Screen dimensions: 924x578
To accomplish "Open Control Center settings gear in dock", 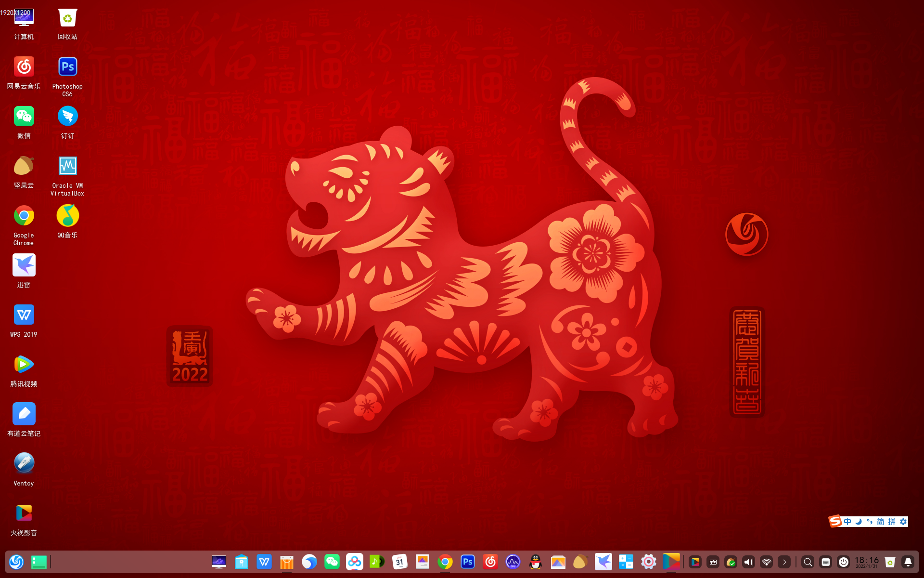I will coord(648,562).
